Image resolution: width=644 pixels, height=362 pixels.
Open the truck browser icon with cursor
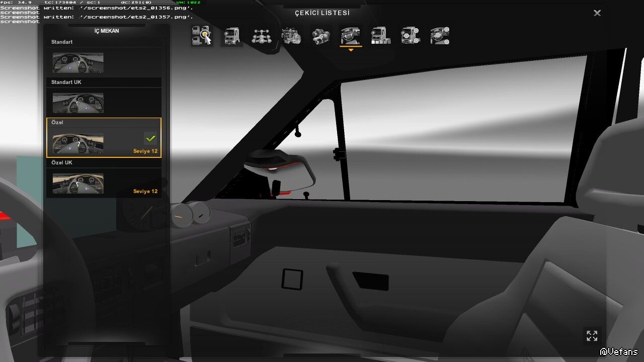tap(202, 36)
